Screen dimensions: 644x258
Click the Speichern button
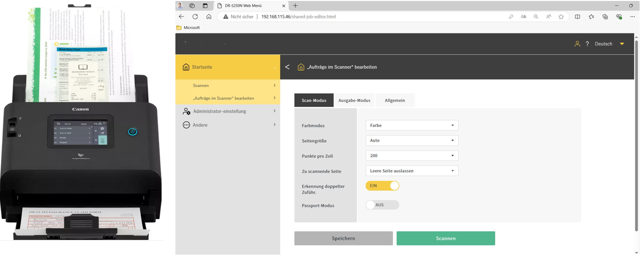(343, 239)
